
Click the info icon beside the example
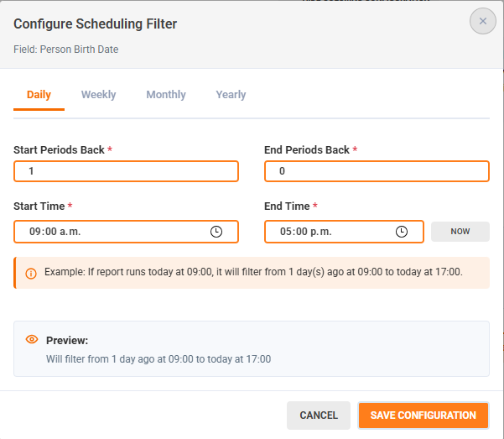[31, 273]
